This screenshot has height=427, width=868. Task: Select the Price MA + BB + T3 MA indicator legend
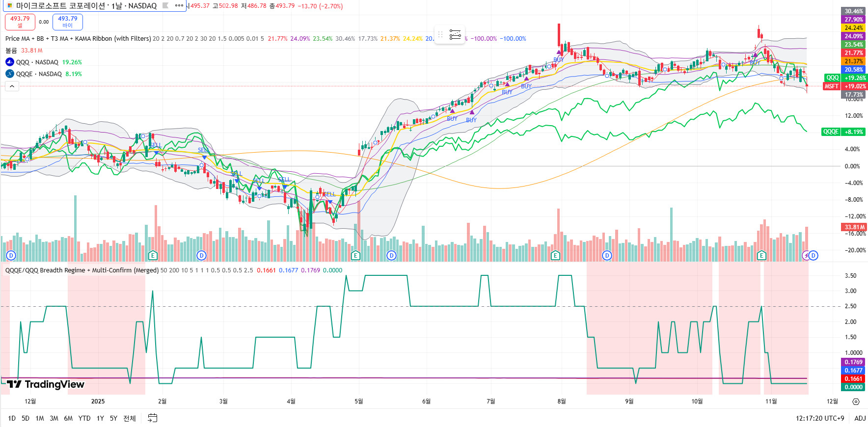click(78, 39)
